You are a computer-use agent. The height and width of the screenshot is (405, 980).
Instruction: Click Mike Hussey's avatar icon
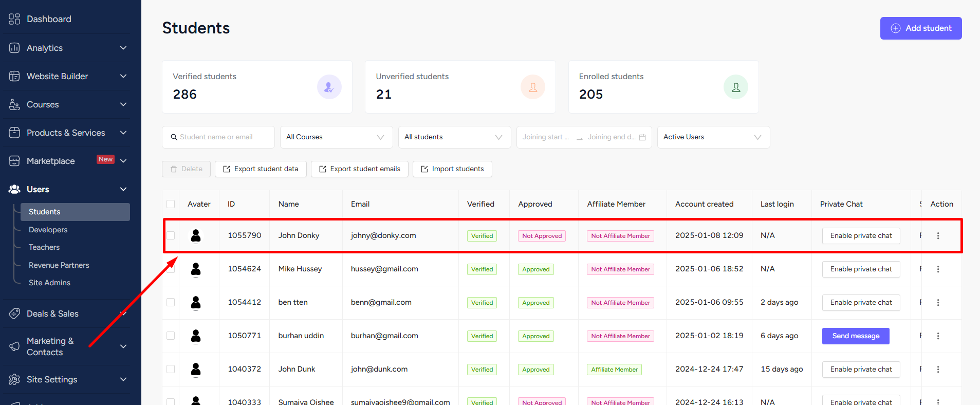(196, 269)
